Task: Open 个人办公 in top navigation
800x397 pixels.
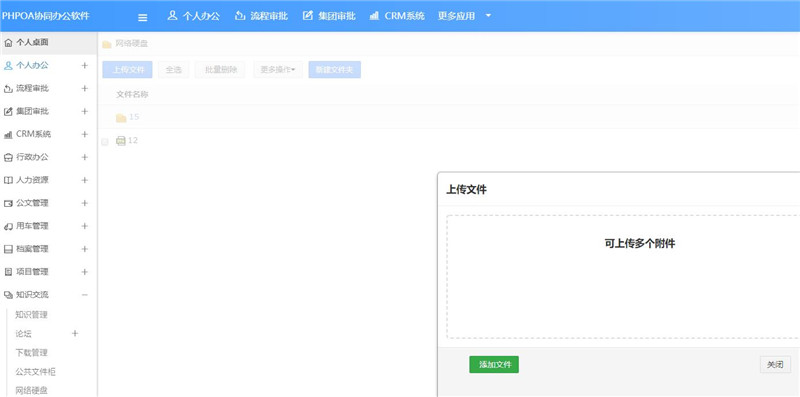Action: point(202,16)
